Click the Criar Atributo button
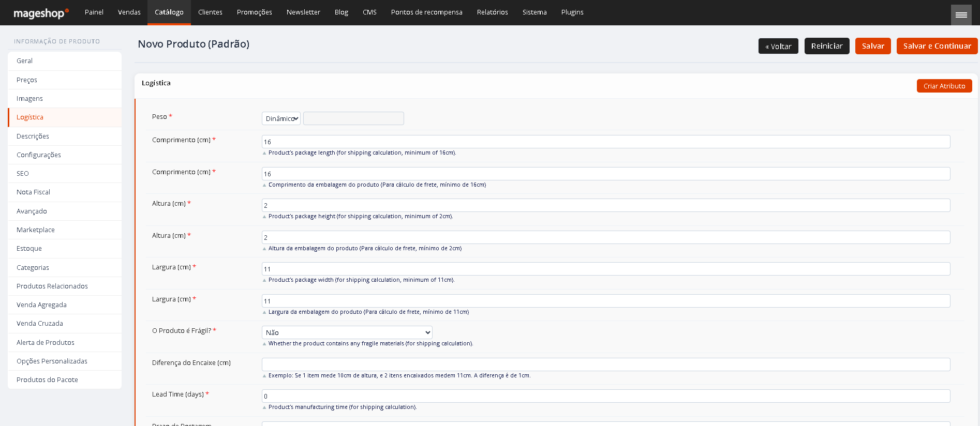The height and width of the screenshot is (426, 980). tap(944, 86)
